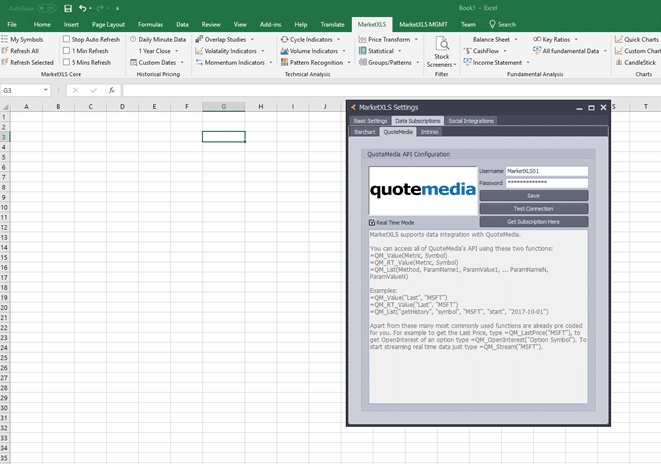Open the My Symbols list icon
The width and height of the screenshot is (661, 464).
pyautogui.click(x=5, y=39)
